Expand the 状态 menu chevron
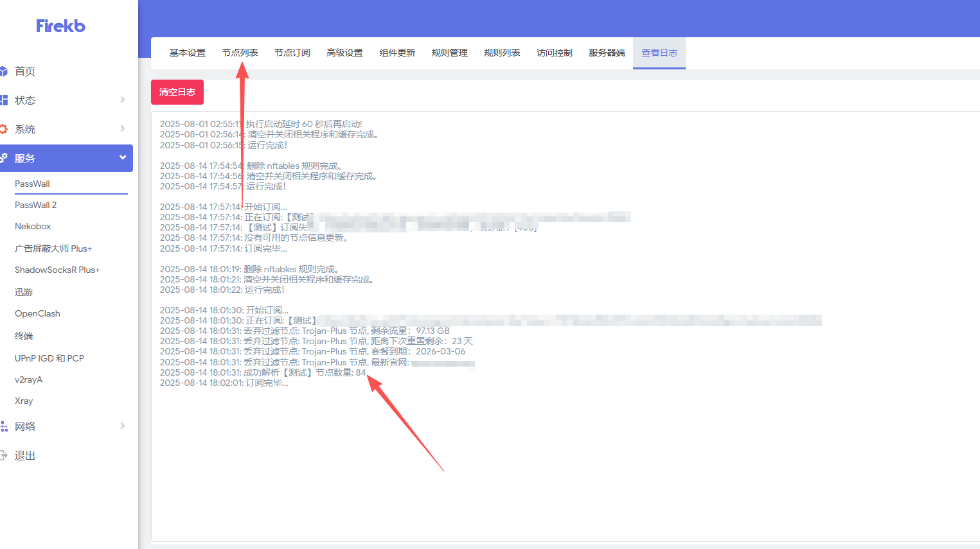 123,100
